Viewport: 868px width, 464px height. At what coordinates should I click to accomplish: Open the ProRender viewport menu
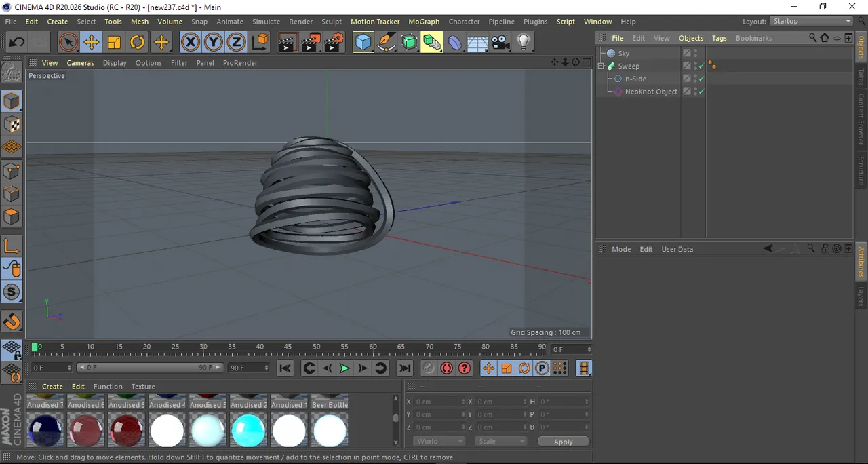tap(240, 63)
